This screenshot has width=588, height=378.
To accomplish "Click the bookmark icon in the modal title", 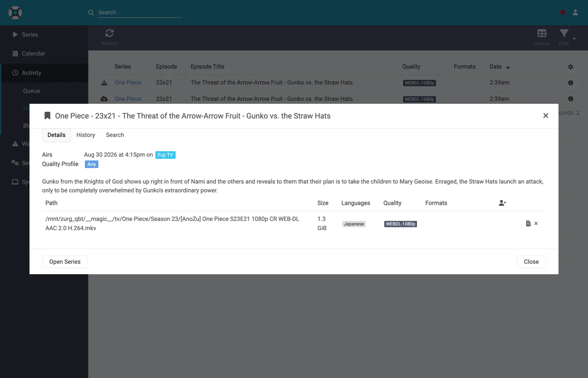I will point(47,116).
